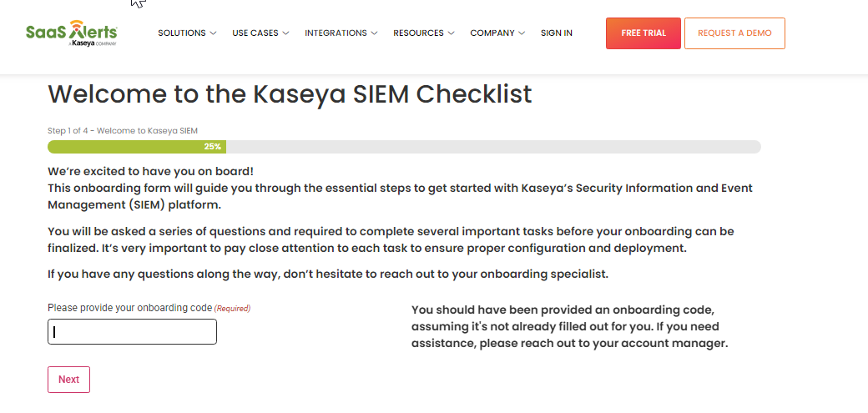Expand the Company chevron arrow
The height and width of the screenshot is (413, 868).
522,33
